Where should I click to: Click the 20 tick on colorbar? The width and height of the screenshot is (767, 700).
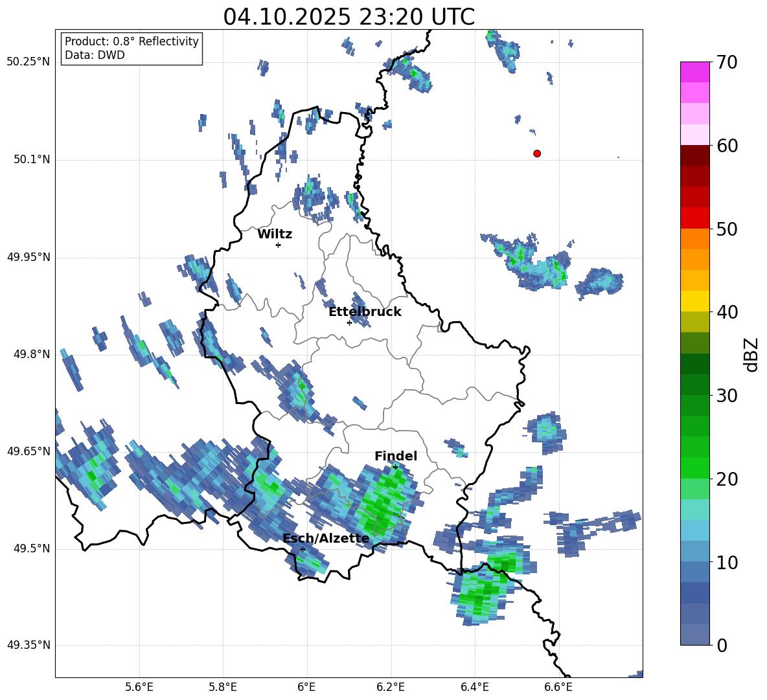pos(727,479)
